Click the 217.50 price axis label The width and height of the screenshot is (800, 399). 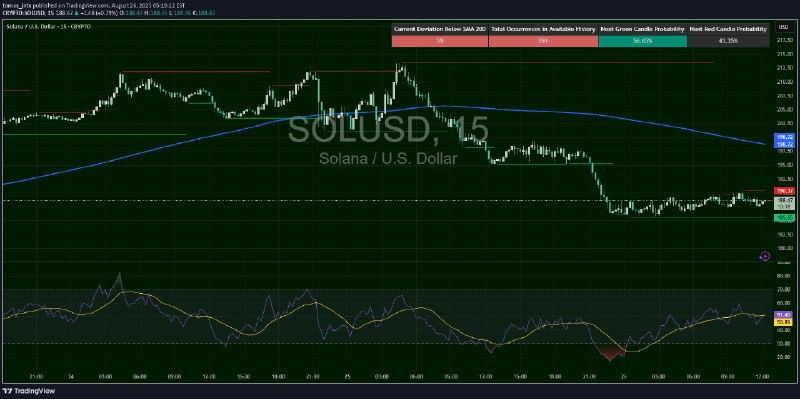784,40
